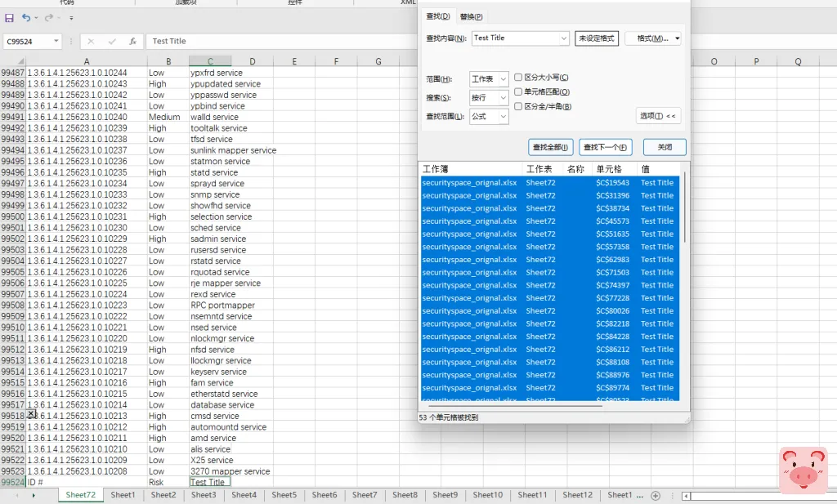Add a new sheet with plus icon
Screen dimensions: 837x504
click(656, 496)
